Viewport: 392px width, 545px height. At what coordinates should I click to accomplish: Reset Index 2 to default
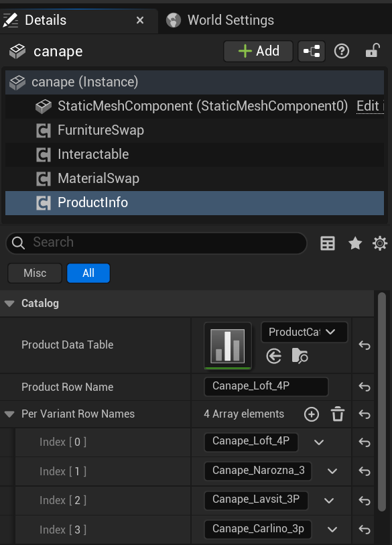(365, 501)
